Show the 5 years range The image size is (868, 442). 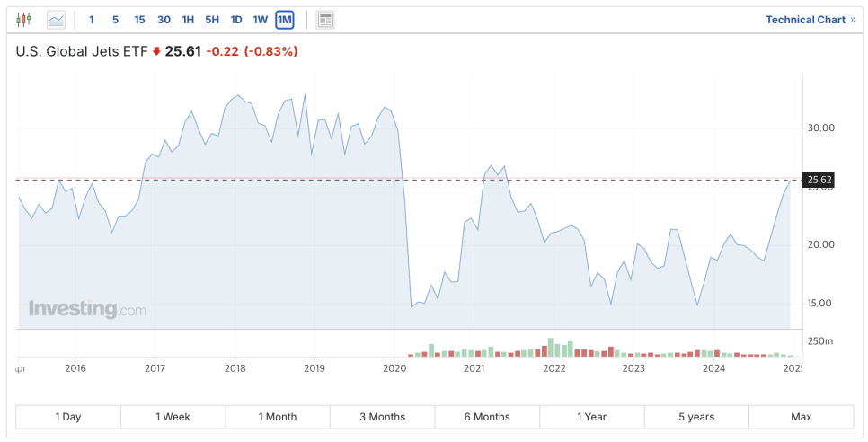tap(696, 417)
